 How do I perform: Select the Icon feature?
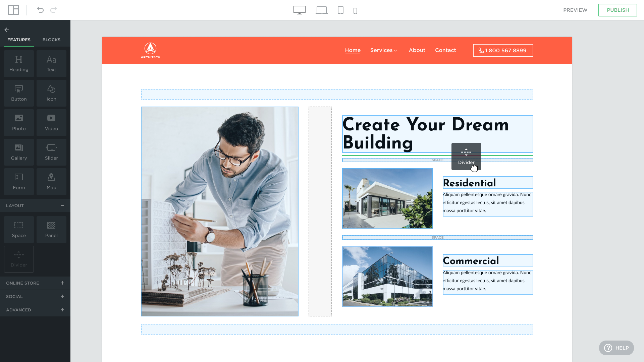pyautogui.click(x=51, y=93)
